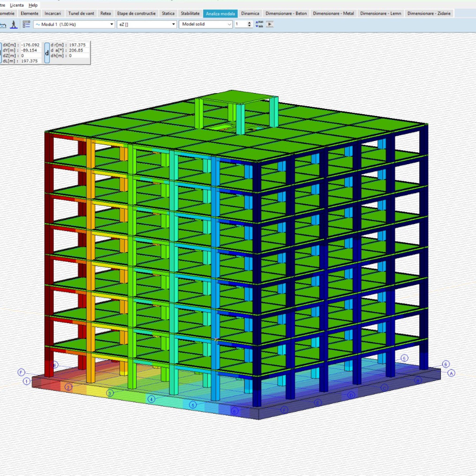
Task: Start the mode shape animation icon
Action: coord(270,24)
